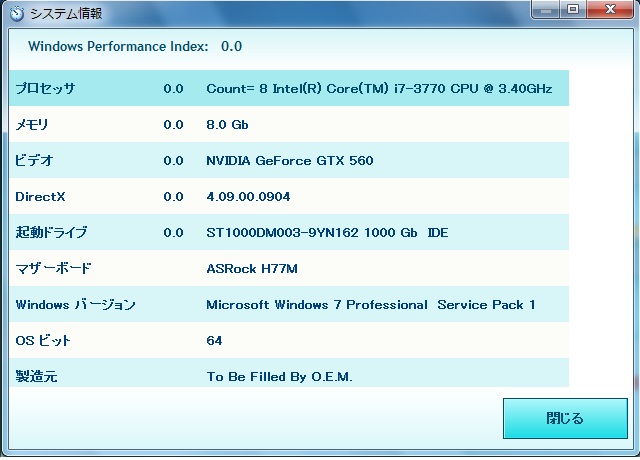
Task: Click the システム情報 window title text
Action: pos(66,13)
